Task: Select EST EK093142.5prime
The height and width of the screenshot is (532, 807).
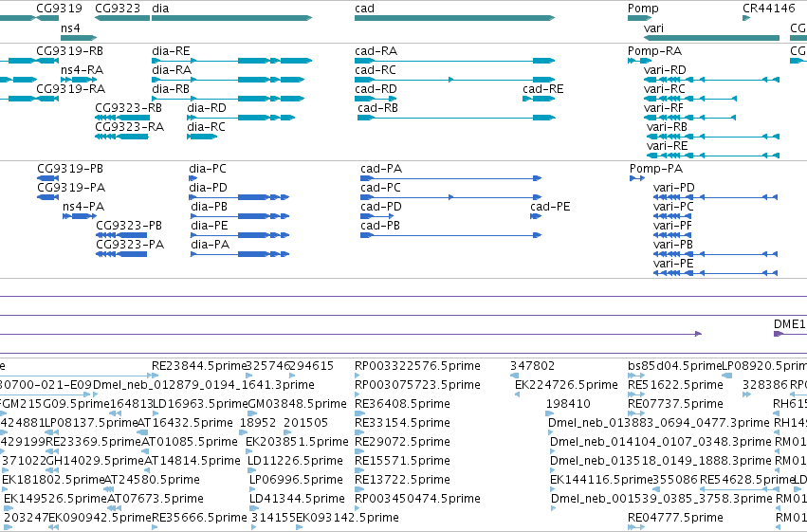Action: tap(347, 518)
